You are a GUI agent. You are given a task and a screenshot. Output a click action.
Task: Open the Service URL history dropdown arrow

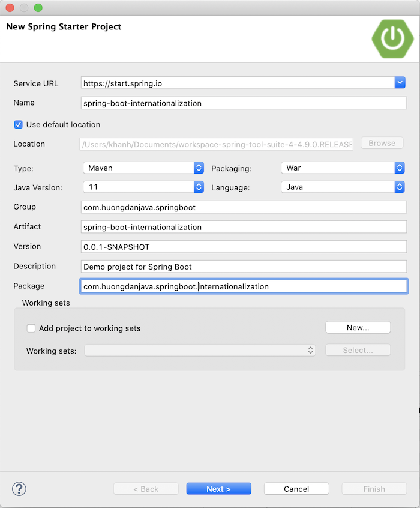pos(400,82)
